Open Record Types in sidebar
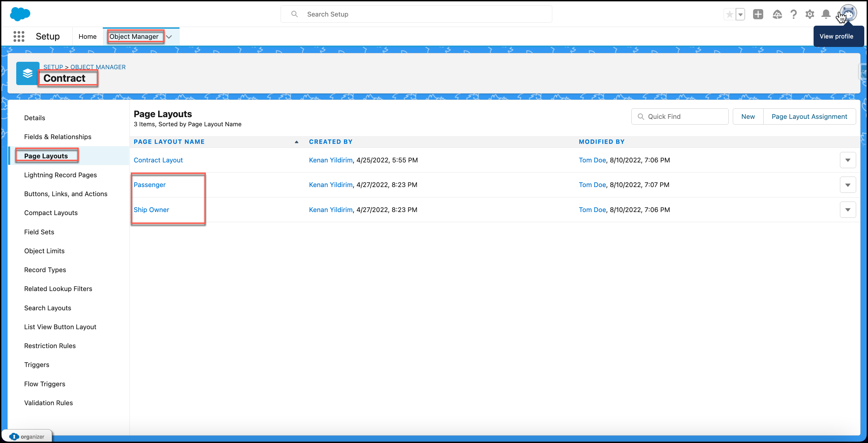 [x=45, y=270]
